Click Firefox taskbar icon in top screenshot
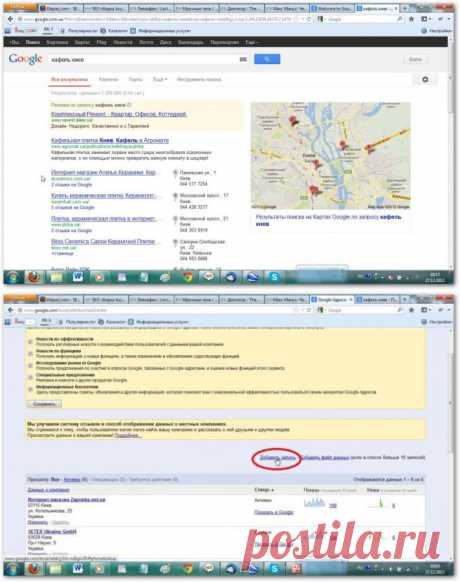Image resolution: width=460 pixels, height=582 pixels. click(34, 277)
